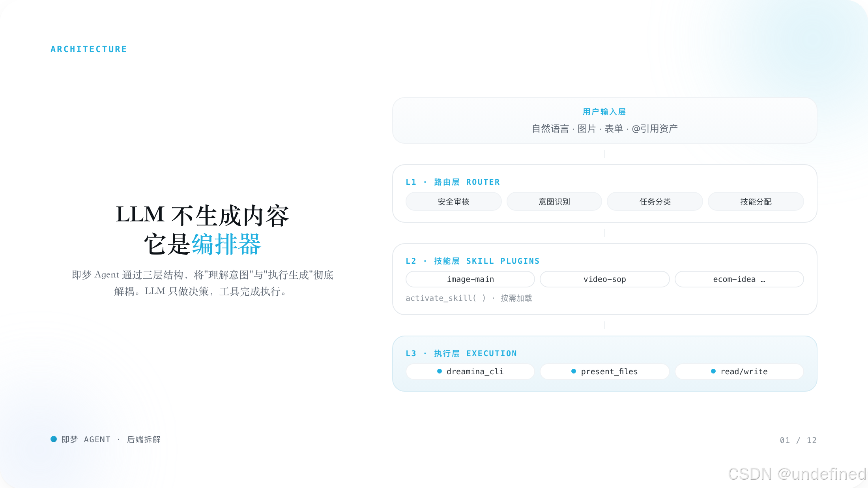Click the 即梦 AGENT · 后端拆解 footer text
Screen dimensions: 868x488
[111, 439]
